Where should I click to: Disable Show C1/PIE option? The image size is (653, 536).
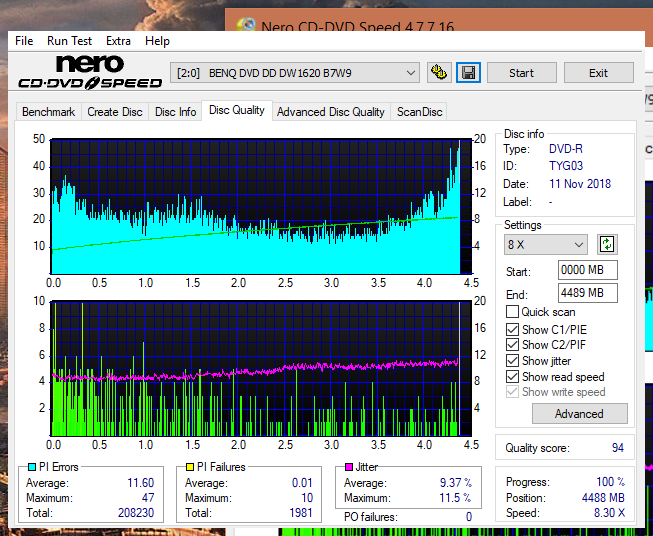coord(512,329)
